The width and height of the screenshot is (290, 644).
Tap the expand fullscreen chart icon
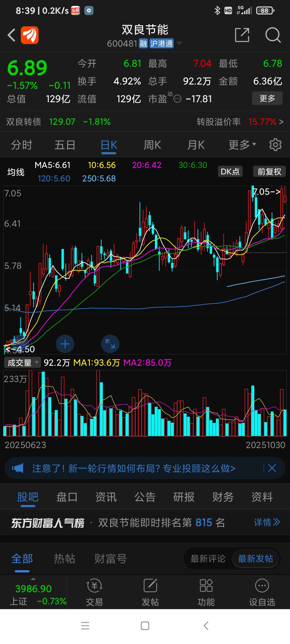110,344
